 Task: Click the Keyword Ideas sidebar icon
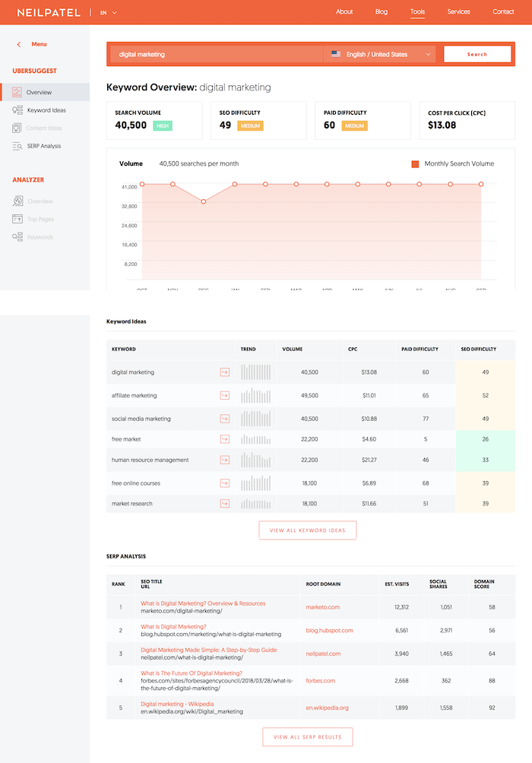[17, 110]
